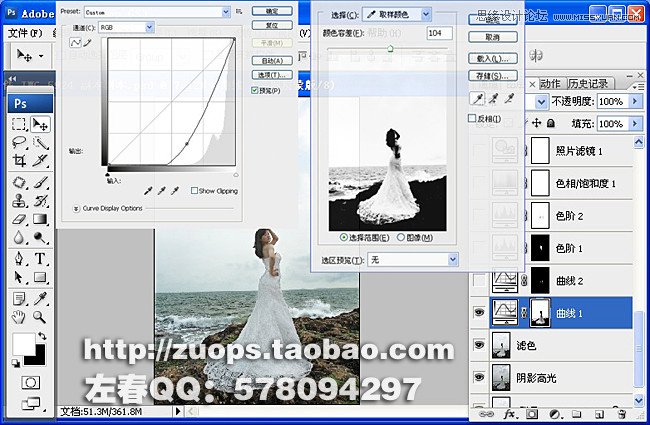Select the Path Selection tool
The image size is (650, 425).
(x=19, y=277)
